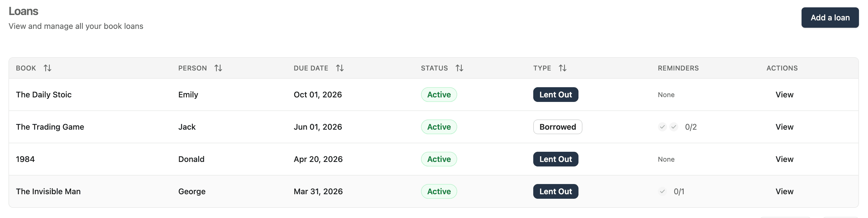868x218 pixels.
Task: Sort by Person column arrows
Action: point(218,68)
